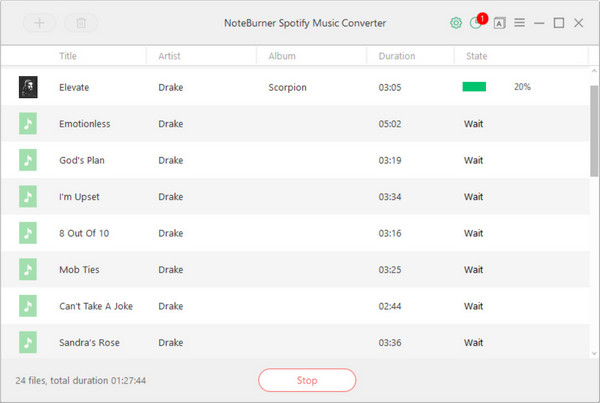Select the Sandra's Rose song title
600x403 pixels.
[89, 343]
